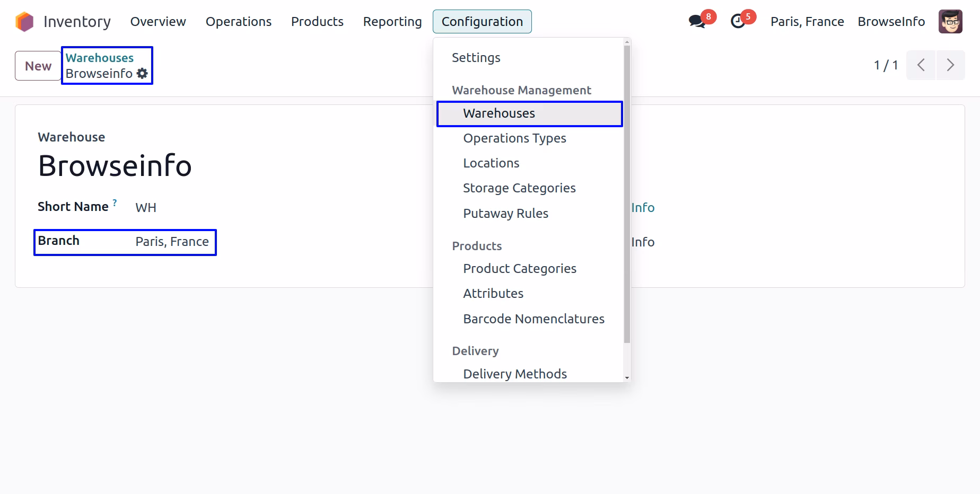This screenshot has width=980, height=494.
Task: Click the Branch field label
Action: tap(58, 241)
